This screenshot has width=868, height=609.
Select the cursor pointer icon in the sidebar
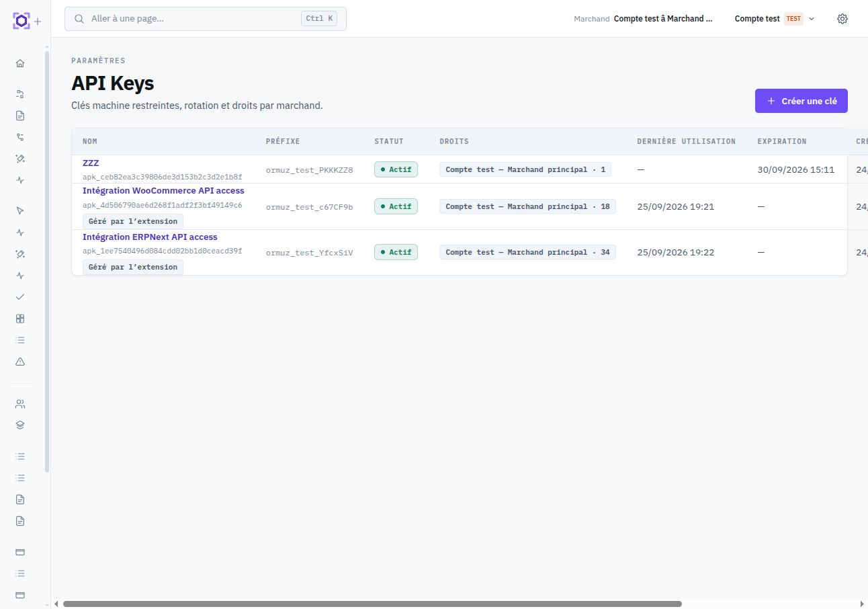coord(20,211)
